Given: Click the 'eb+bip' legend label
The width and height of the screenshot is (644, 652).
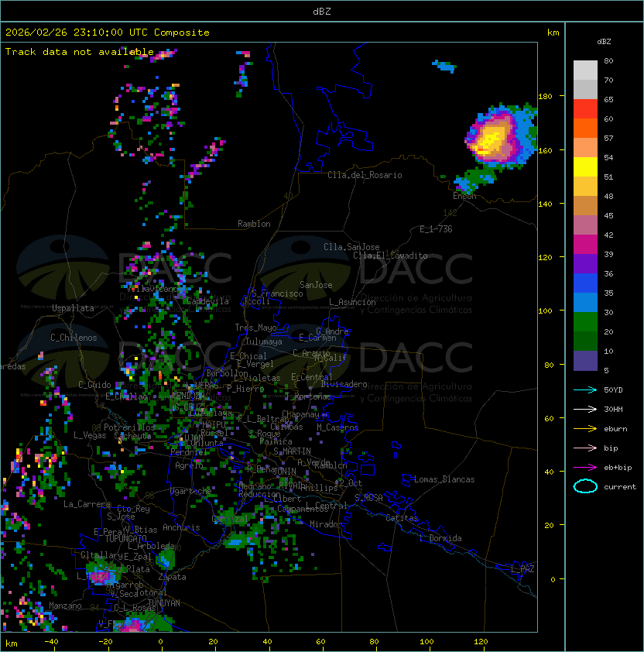Looking at the screenshot, I should (x=618, y=468).
